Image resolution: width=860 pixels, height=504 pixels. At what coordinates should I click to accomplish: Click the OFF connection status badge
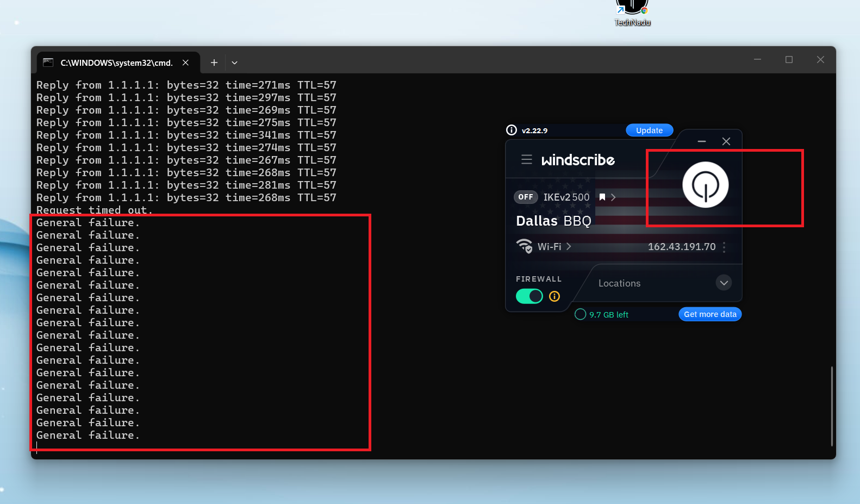coord(526,197)
